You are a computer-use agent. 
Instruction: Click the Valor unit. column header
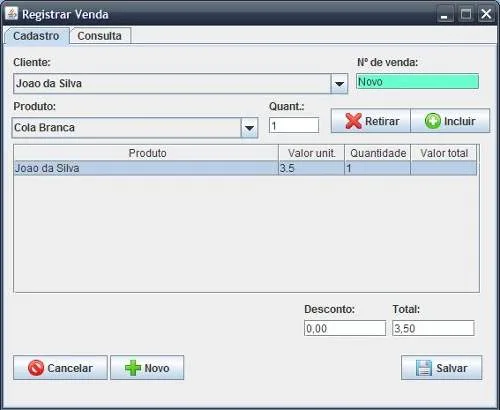pyautogui.click(x=311, y=153)
